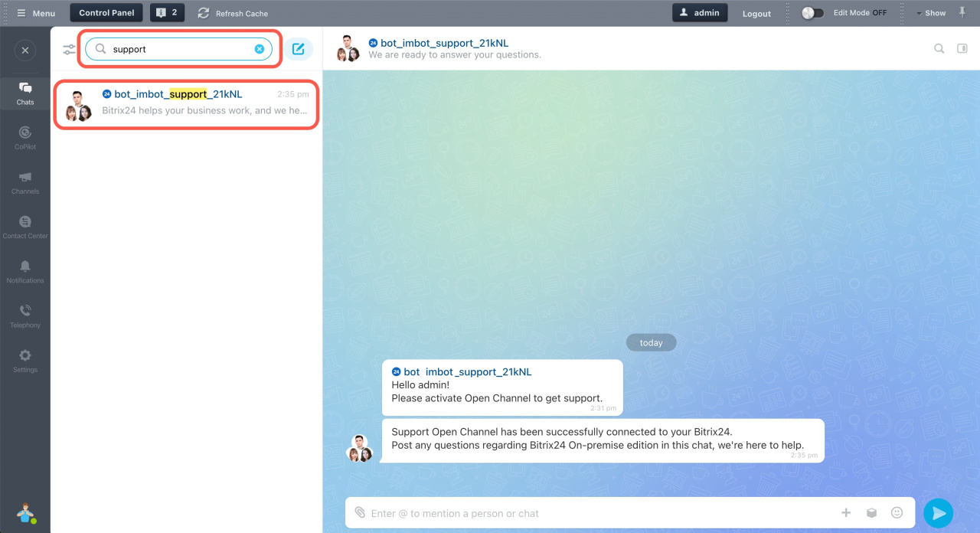
Task: Toggle the Edit Mode switch
Action: pyautogui.click(x=812, y=13)
